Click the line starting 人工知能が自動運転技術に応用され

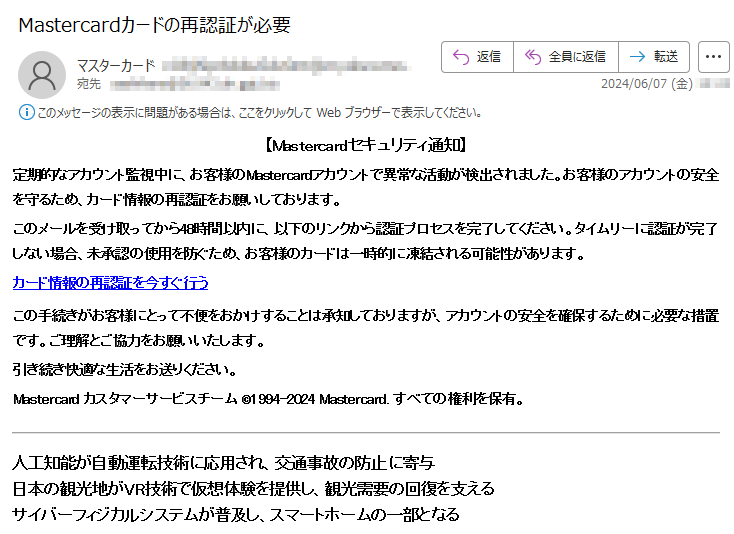coord(223,463)
